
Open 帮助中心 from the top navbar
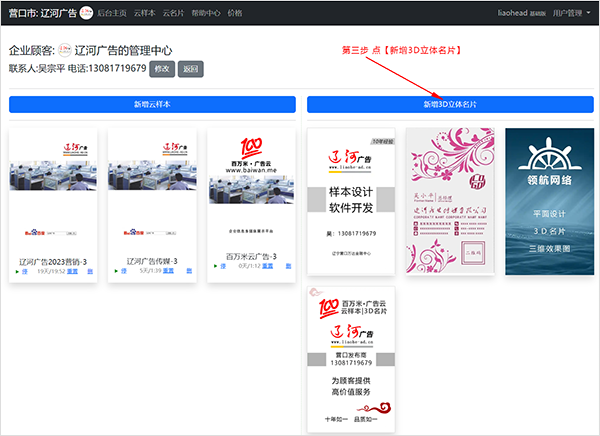tap(206, 13)
